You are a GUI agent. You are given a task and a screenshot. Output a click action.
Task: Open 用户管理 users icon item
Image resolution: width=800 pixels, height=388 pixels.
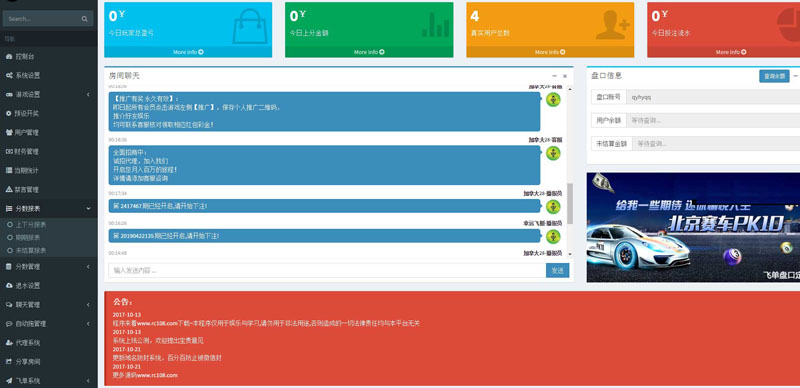[9, 132]
